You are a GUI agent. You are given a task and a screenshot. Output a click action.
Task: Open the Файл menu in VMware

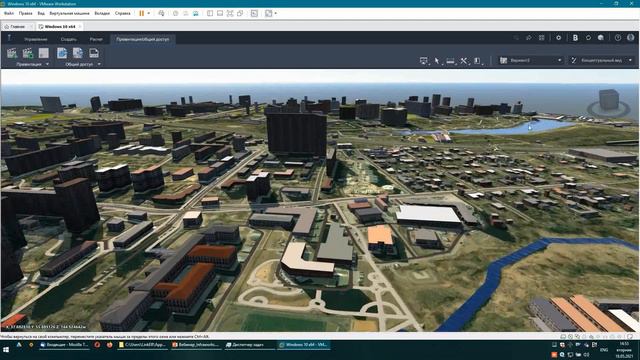pyautogui.click(x=9, y=13)
